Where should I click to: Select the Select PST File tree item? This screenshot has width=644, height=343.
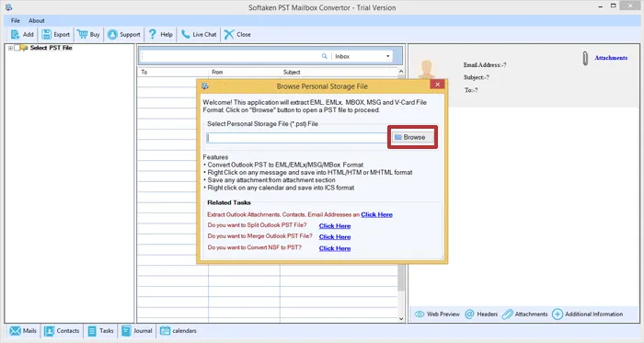pos(51,48)
